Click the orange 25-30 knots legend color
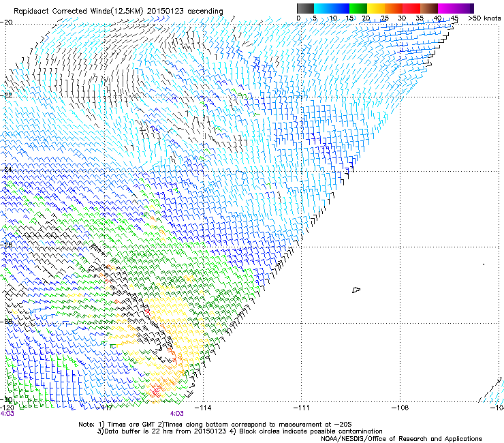Viewport: 504px width, 443px height. click(394, 8)
